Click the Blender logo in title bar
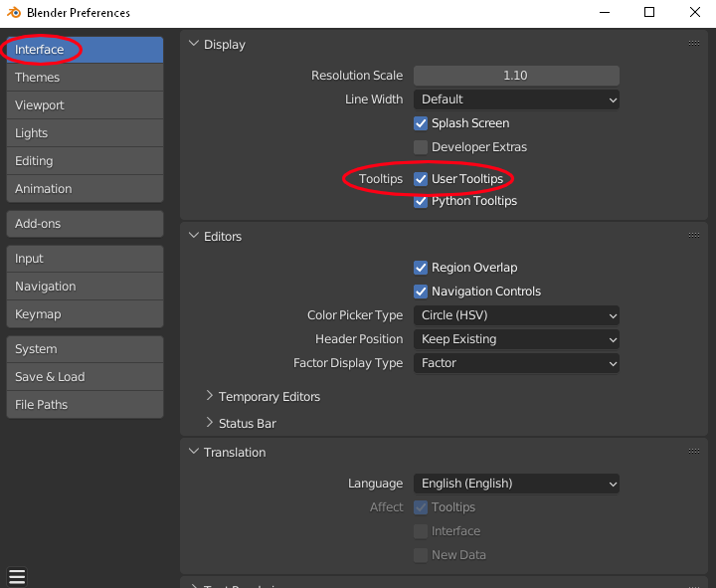The image size is (716, 588). (14, 12)
